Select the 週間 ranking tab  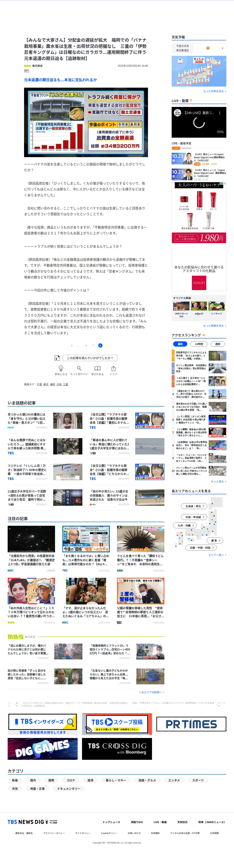(x=218, y=344)
